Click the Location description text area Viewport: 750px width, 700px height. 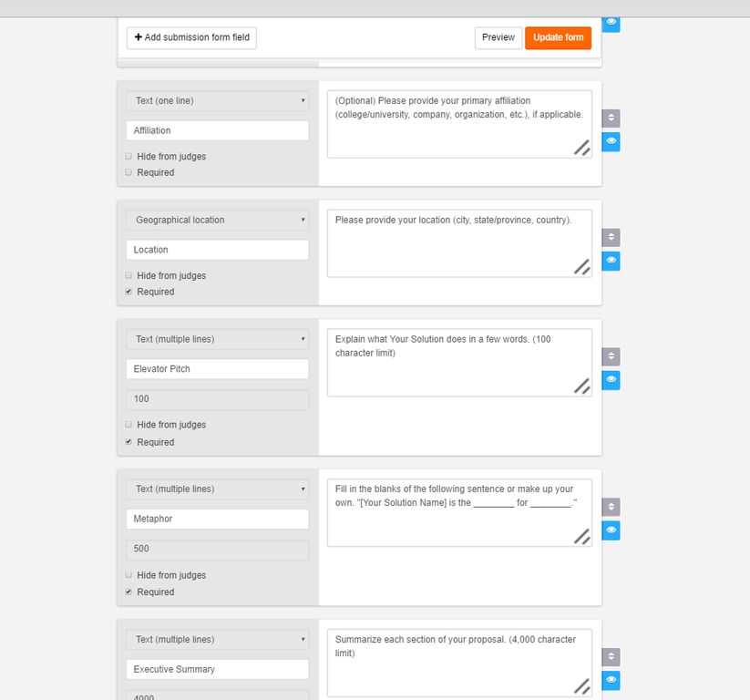pyautogui.click(x=459, y=243)
